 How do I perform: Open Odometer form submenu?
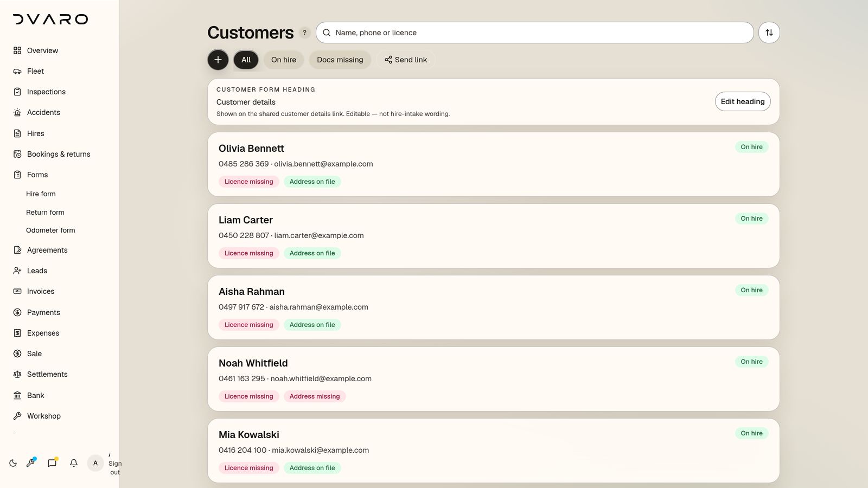(50, 230)
